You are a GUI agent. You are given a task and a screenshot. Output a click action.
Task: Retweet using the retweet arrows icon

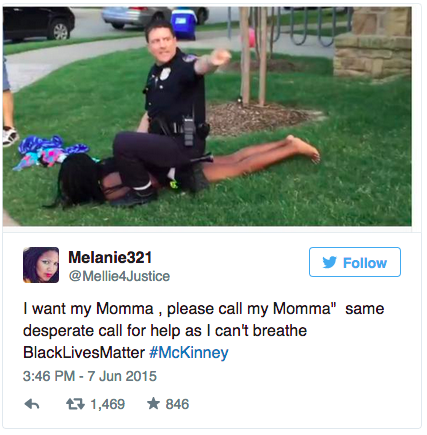pos(75,404)
